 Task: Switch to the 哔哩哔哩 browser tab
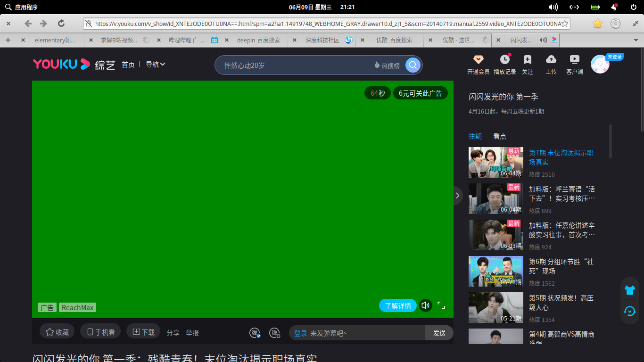point(187,40)
